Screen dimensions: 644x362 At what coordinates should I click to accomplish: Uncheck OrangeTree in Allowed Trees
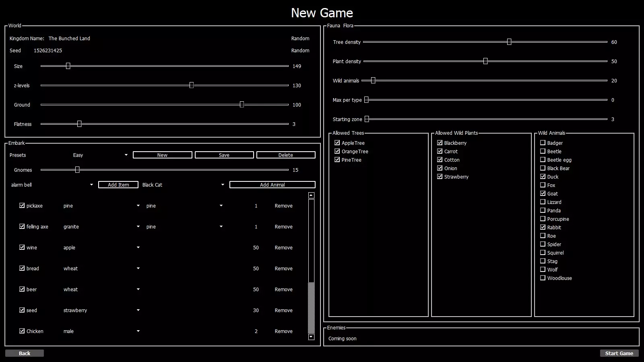coord(337,151)
